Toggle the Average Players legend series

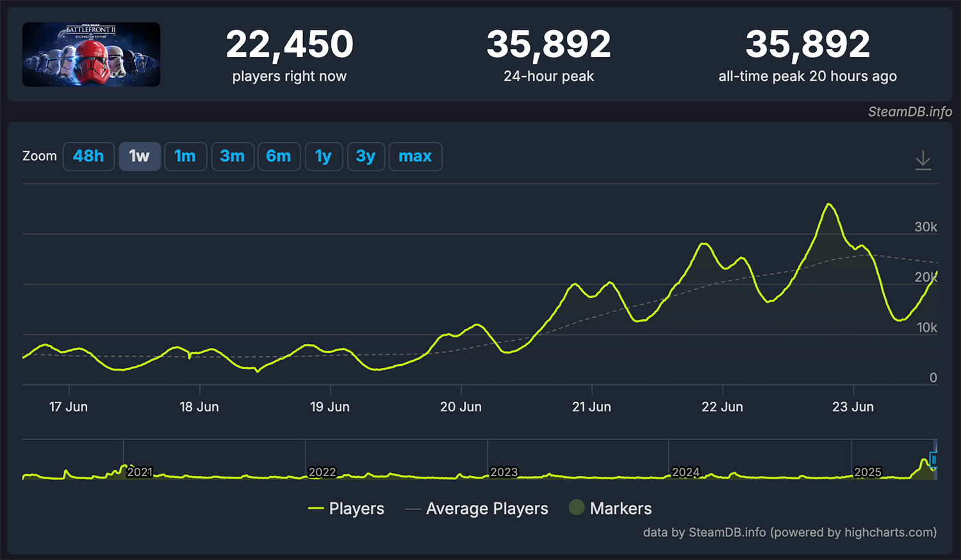coord(477,509)
